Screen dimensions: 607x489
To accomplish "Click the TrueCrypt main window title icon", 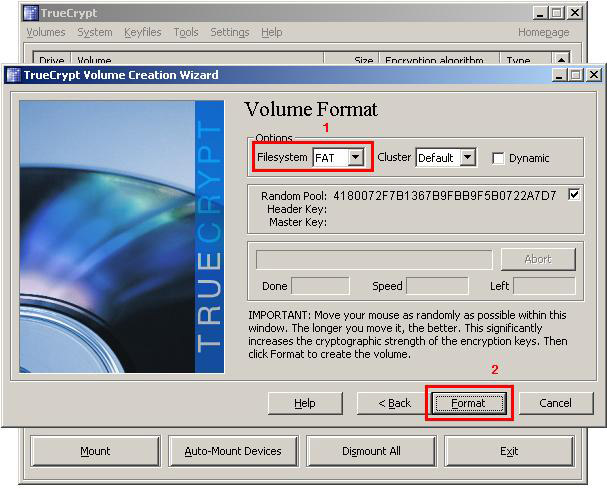I will [31, 13].
